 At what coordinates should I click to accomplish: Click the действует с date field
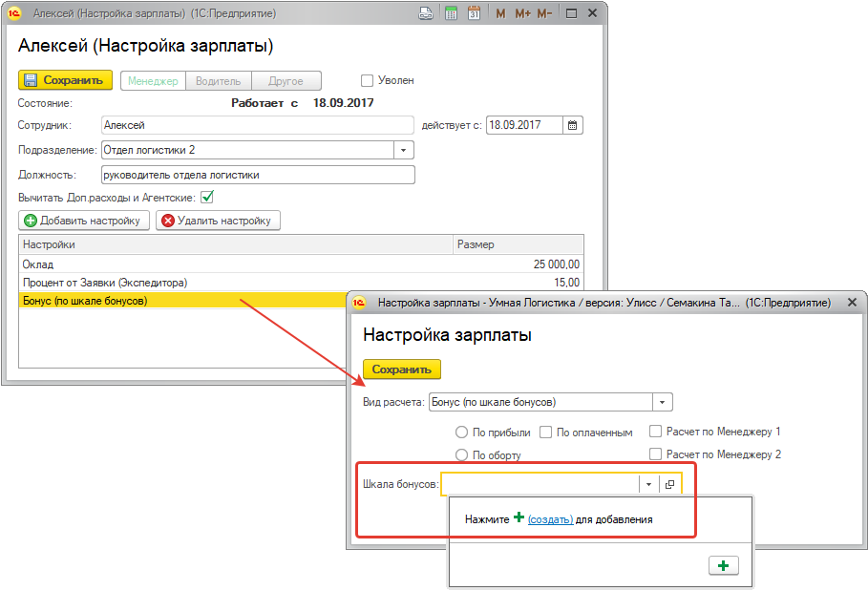click(524, 125)
